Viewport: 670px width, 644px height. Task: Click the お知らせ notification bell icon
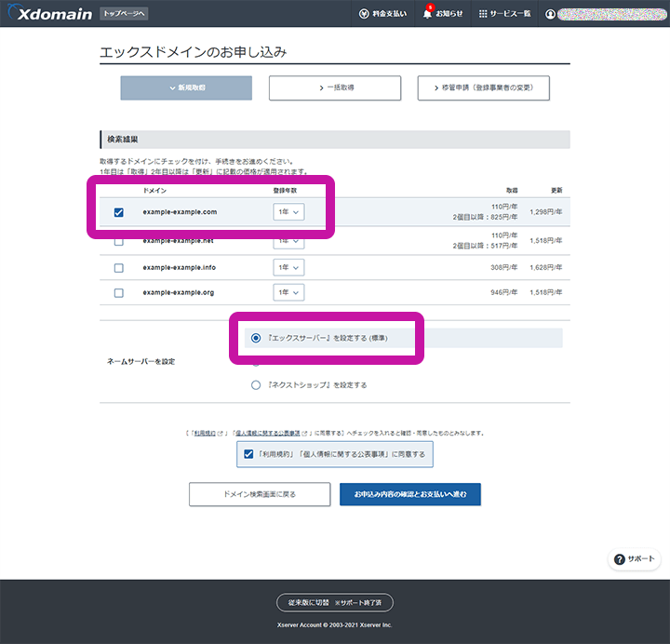click(427, 14)
